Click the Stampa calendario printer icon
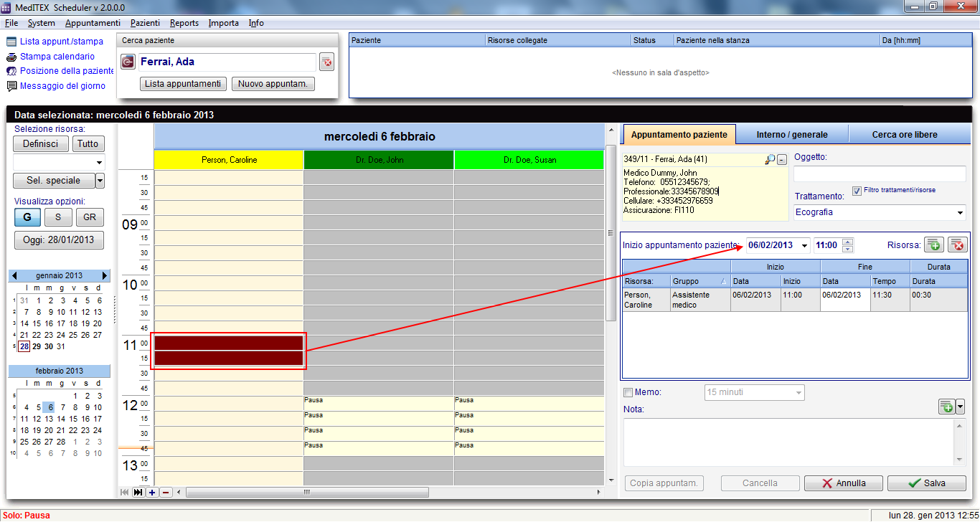Image resolution: width=980 pixels, height=522 pixels. (x=11, y=57)
